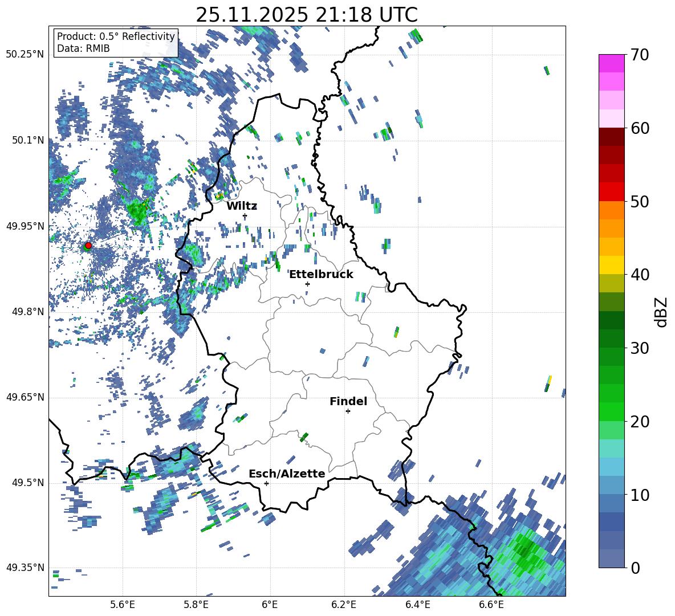The height and width of the screenshot is (616, 675).
Task: Click the 40 tick on the colorbar
Action: pyautogui.click(x=640, y=275)
